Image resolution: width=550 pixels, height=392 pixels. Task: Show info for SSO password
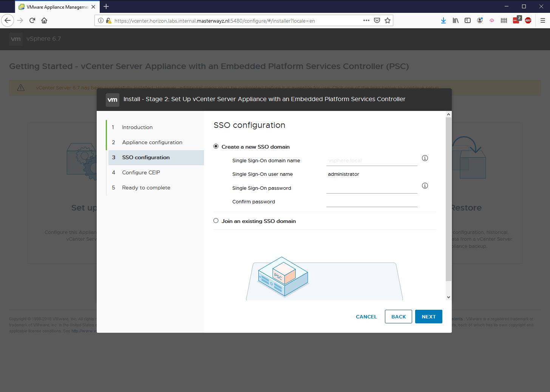tap(425, 186)
